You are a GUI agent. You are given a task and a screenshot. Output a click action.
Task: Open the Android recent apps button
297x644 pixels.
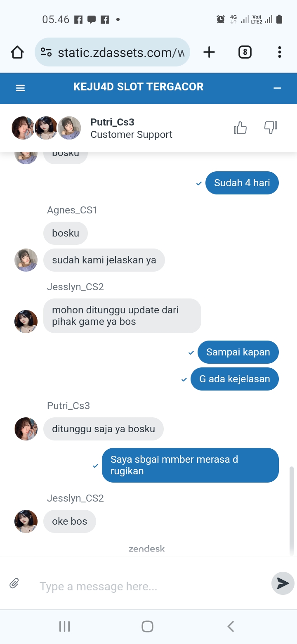(x=65, y=627)
